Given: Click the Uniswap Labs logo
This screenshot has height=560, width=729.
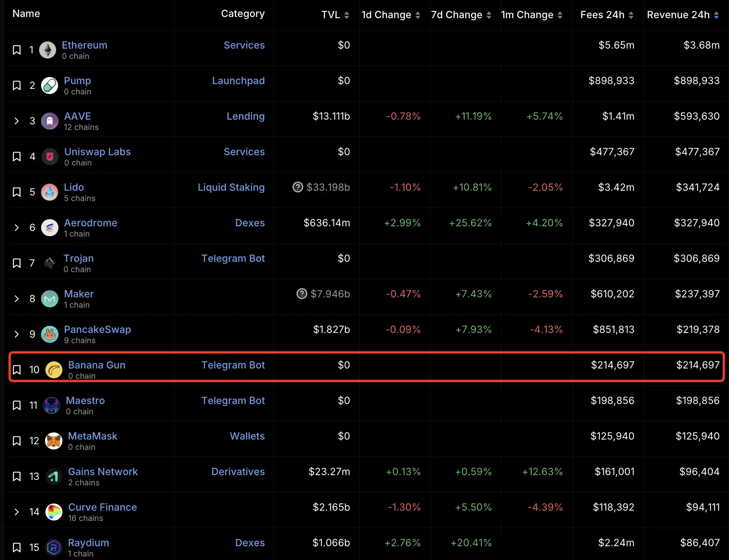Looking at the screenshot, I should click(x=50, y=157).
